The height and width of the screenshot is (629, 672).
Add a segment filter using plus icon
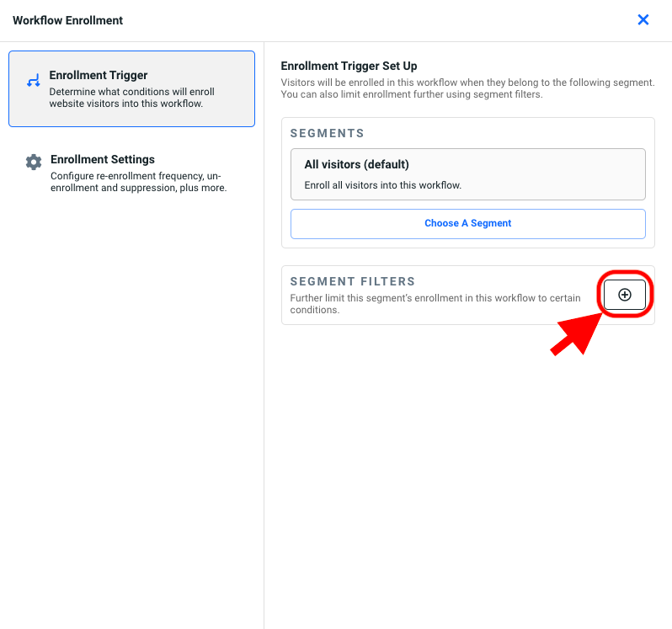click(x=625, y=295)
